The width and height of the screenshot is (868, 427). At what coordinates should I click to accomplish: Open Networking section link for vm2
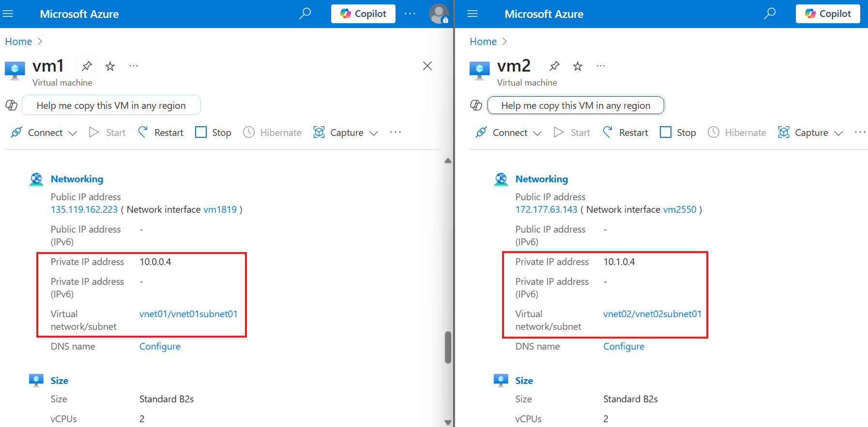(542, 179)
